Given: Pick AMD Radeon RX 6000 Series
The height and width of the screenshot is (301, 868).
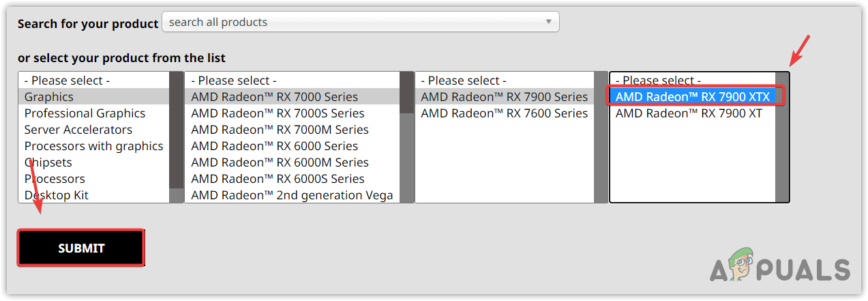Looking at the screenshot, I should pos(274,146).
